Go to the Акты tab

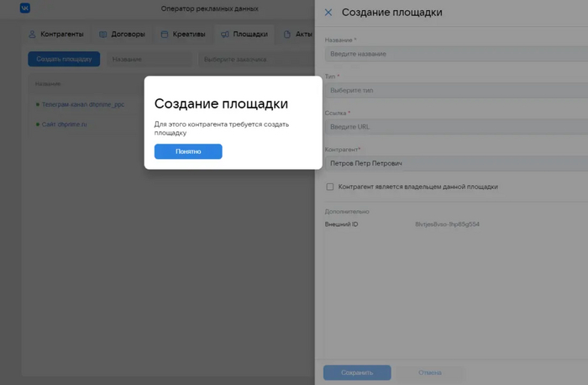pos(297,34)
